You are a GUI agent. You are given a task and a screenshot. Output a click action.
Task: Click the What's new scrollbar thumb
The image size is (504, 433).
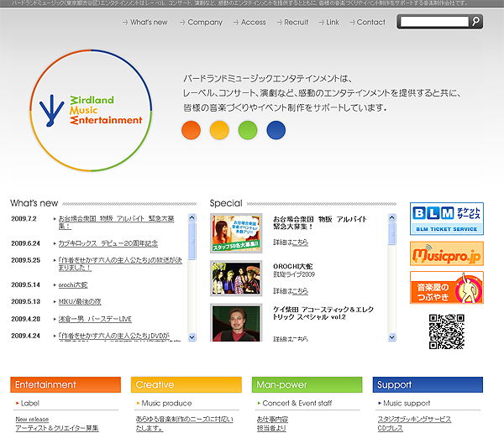(192, 241)
